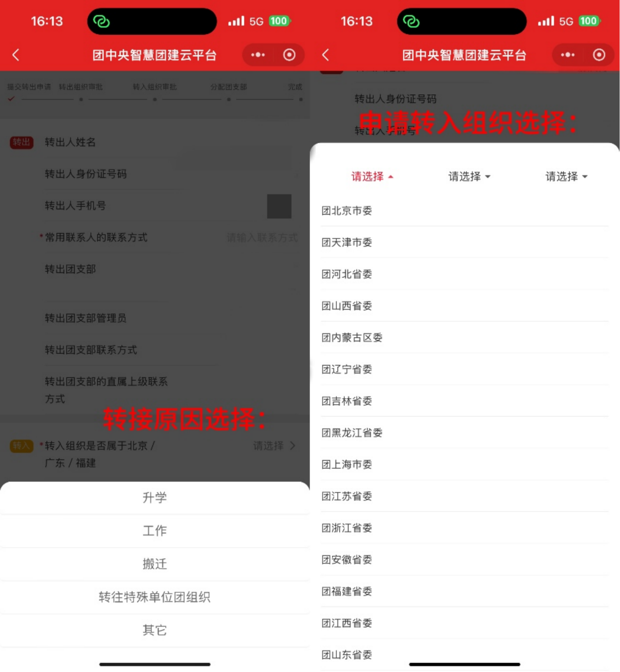Image resolution: width=620 pixels, height=672 pixels.
Task: Select 团江西省委 entry
Action: (465, 623)
